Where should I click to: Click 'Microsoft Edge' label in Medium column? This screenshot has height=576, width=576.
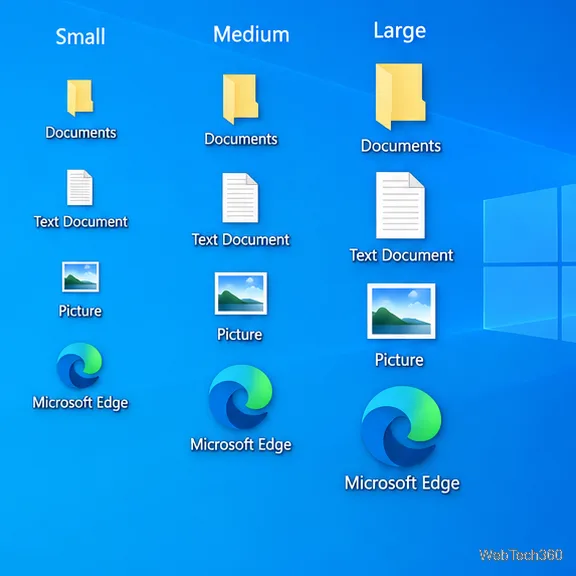pos(241,445)
